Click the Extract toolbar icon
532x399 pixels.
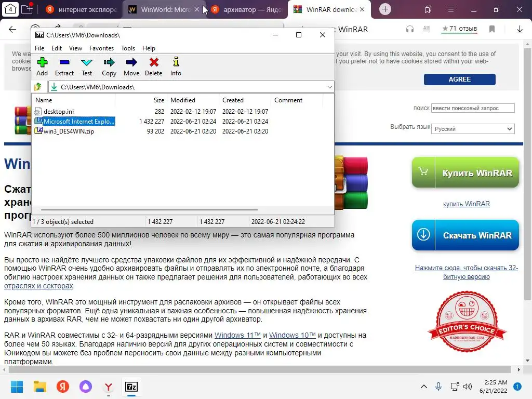coord(64,66)
